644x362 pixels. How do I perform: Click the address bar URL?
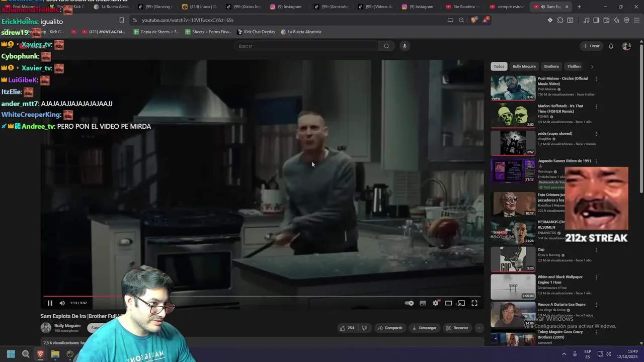coord(188,20)
